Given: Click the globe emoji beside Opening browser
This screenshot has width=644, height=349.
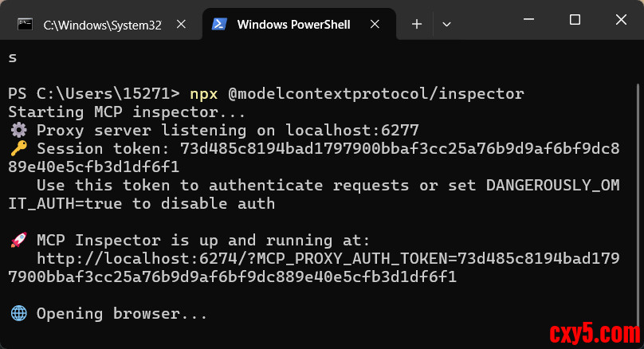Looking at the screenshot, I should (x=18, y=314).
